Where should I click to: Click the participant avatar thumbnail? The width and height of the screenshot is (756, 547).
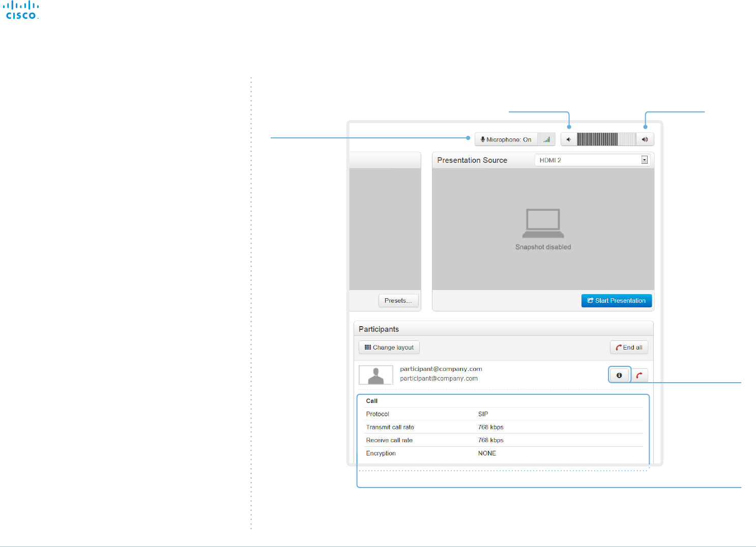pyautogui.click(x=376, y=375)
